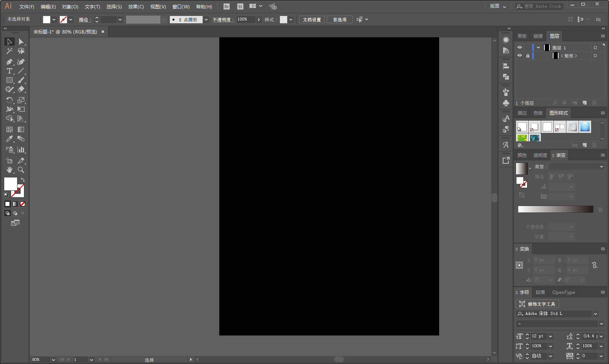
Task: Switch to the 画板 tab
Action: click(x=522, y=36)
